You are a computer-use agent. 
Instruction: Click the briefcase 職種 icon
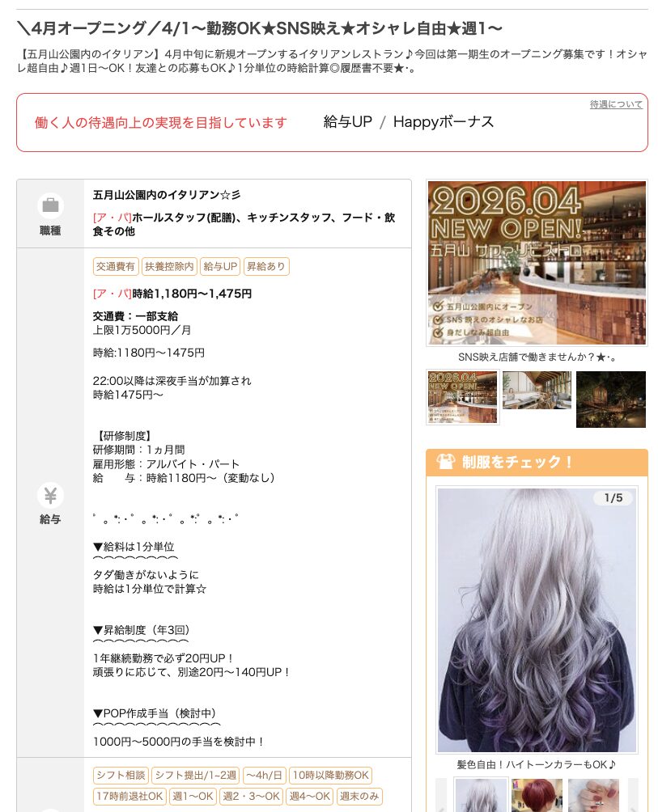coord(50,205)
